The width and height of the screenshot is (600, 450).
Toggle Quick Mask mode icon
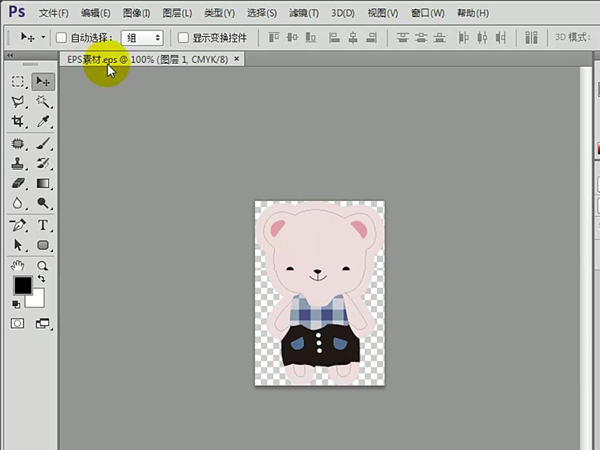18,324
